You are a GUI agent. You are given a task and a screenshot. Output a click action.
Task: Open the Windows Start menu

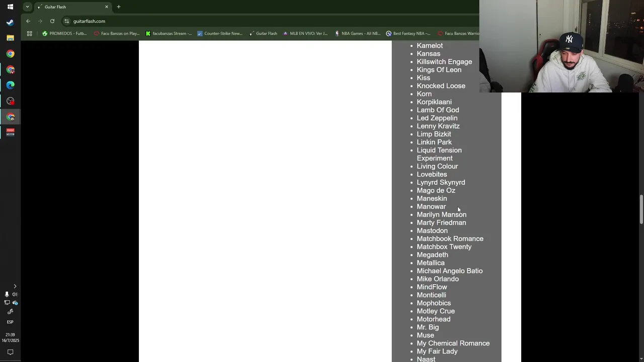(x=10, y=7)
